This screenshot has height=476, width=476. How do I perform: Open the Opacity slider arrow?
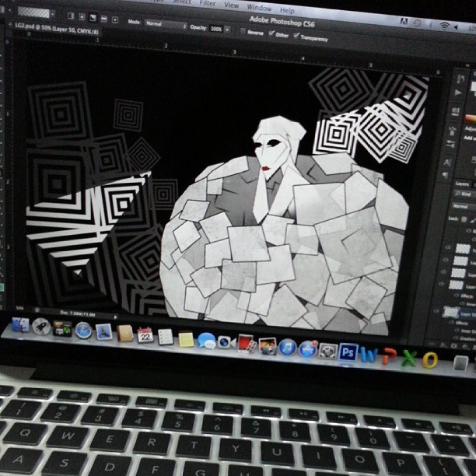[227, 30]
